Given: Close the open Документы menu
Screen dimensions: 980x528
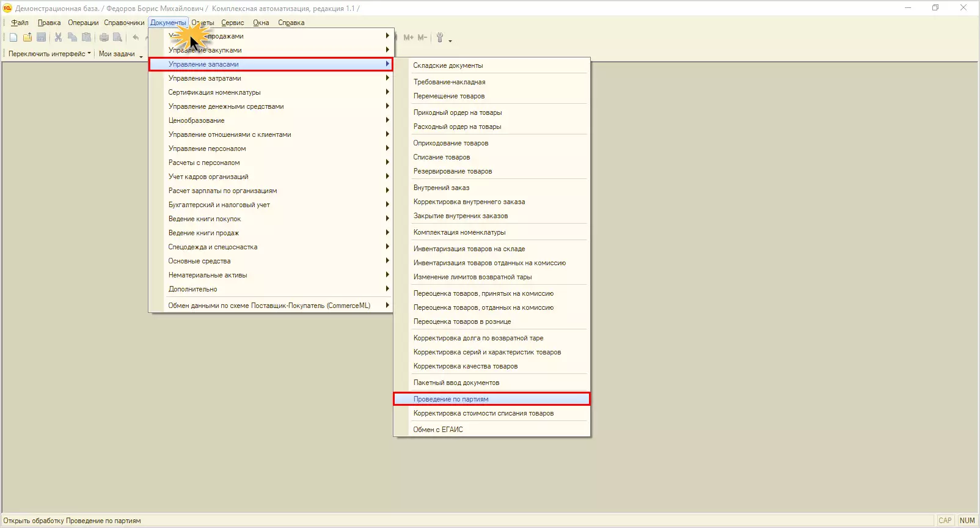Looking at the screenshot, I should [x=168, y=23].
